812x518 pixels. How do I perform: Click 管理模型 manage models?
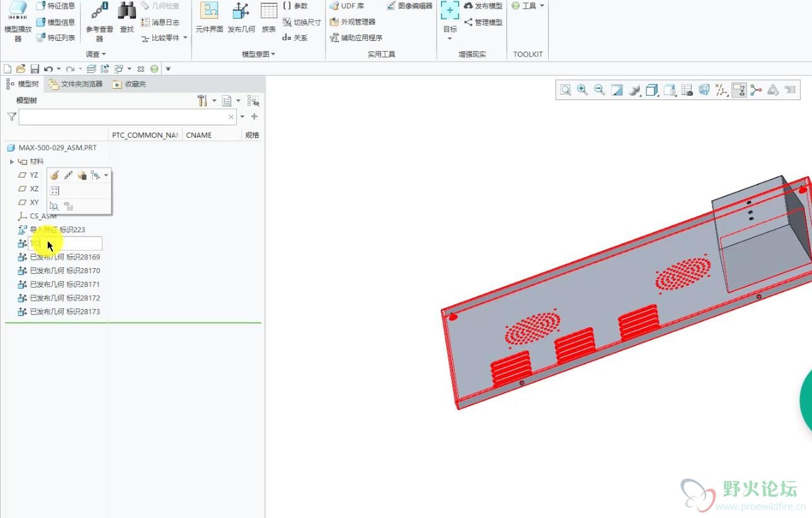(x=483, y=22)
